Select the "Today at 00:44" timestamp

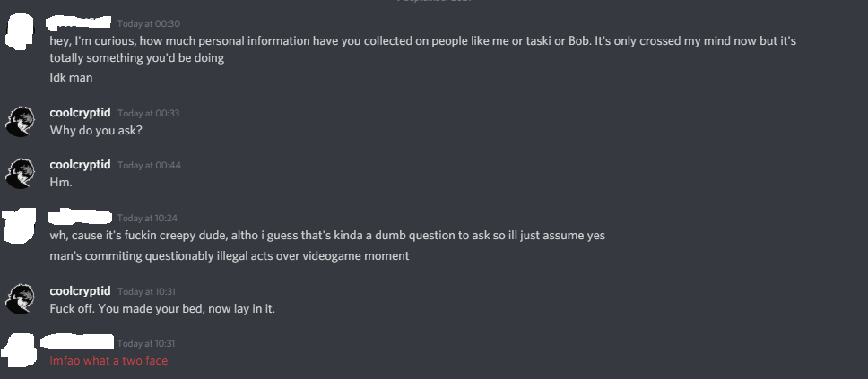[148, 166]
